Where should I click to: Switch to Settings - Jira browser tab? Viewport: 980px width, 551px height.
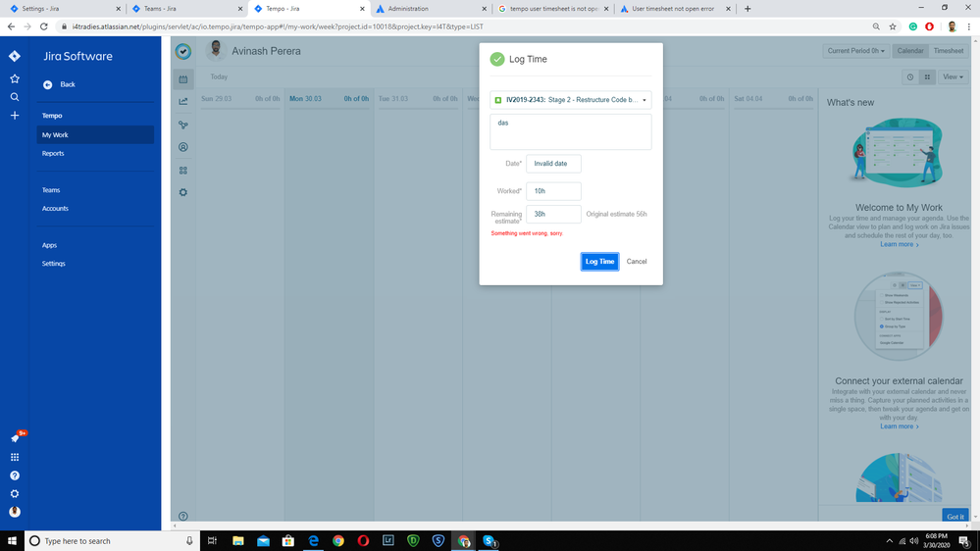pyautogui.click(x=63, y=9)
